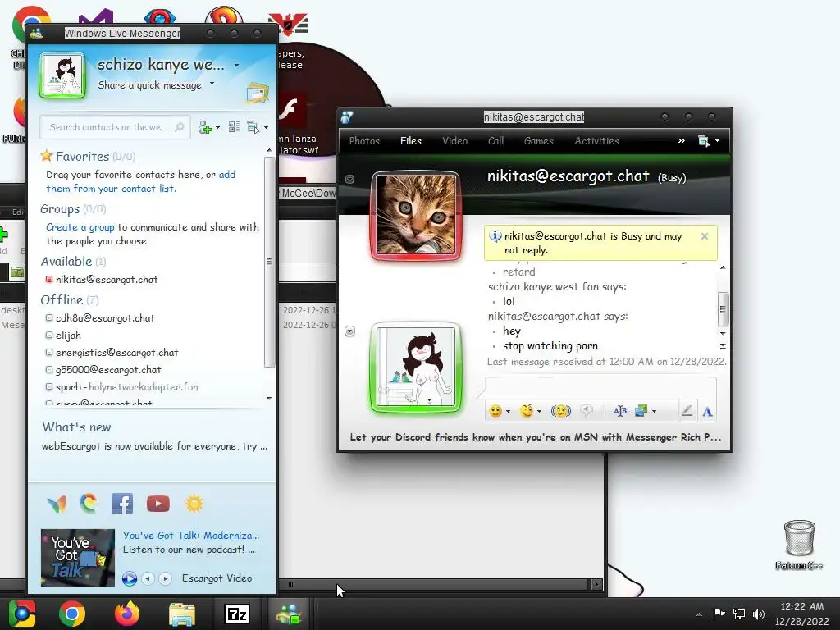
Task: Open the weather sun icon
Action: pyautogui.click(x=194, y=504)
